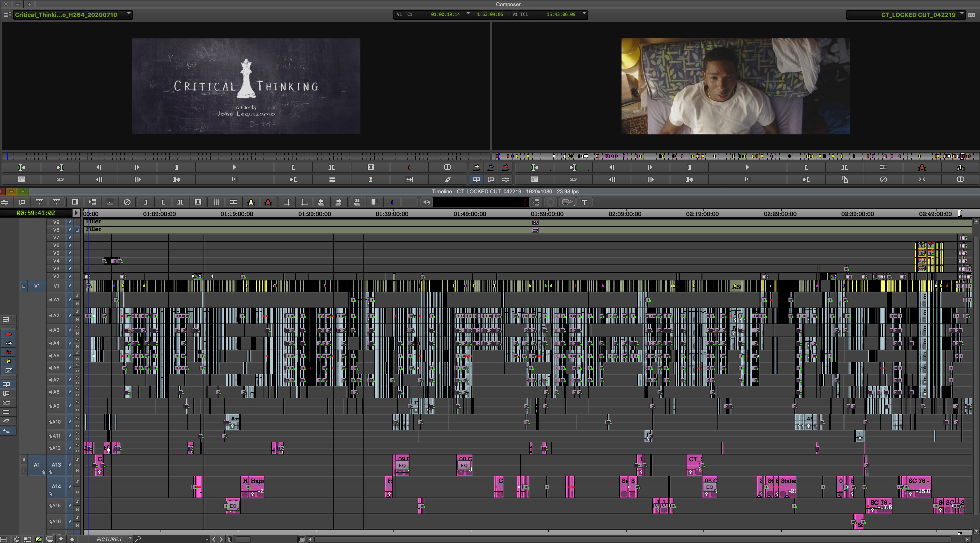Toggle A13 record track selector
980x543 pixels.
[x=56, y=465]
